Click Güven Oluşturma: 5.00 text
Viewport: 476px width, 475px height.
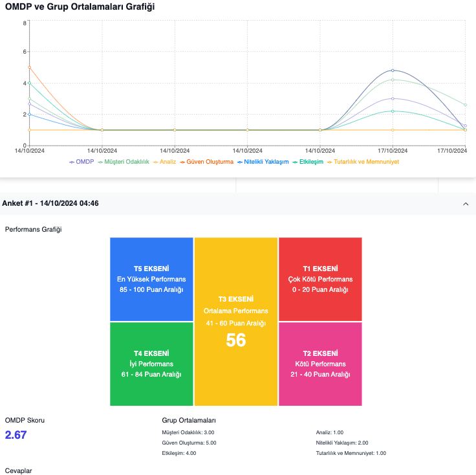point(189,443)
